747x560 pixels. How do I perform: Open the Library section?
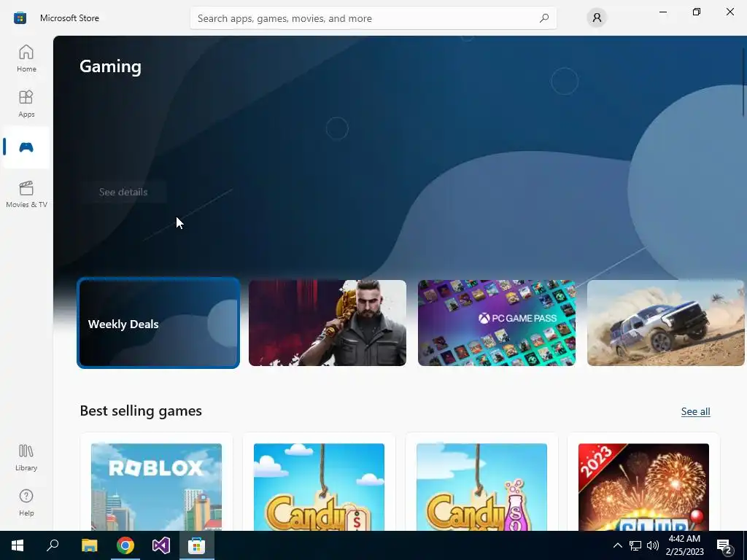(x=26, y=458)
